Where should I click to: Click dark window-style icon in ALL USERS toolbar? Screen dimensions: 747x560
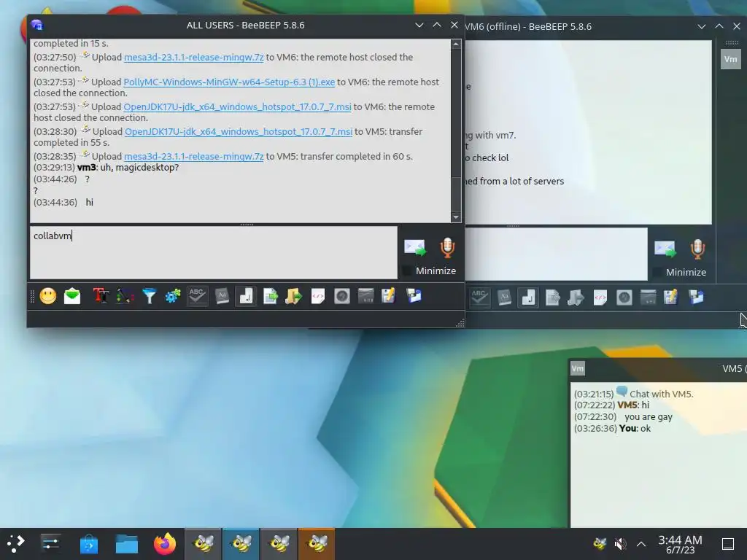pyautogui.click(x=366, y=296)
